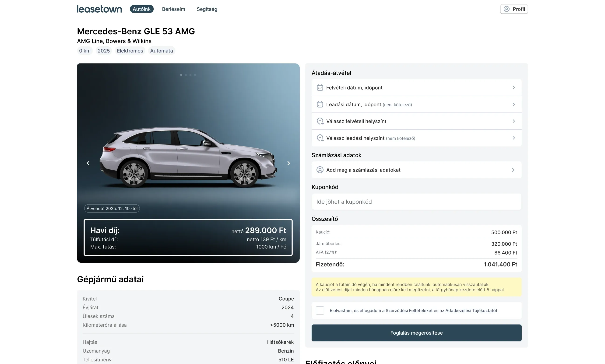Accept the terms and conditions checkbox
The width and height of the screenshot is (605, 364).
point(320,310)
